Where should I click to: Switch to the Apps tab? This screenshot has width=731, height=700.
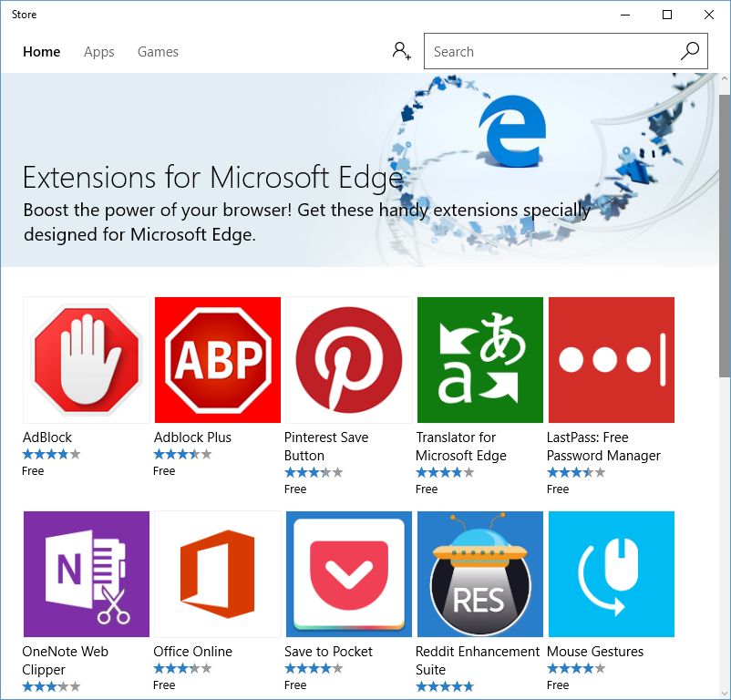click(x=98, y=52)
